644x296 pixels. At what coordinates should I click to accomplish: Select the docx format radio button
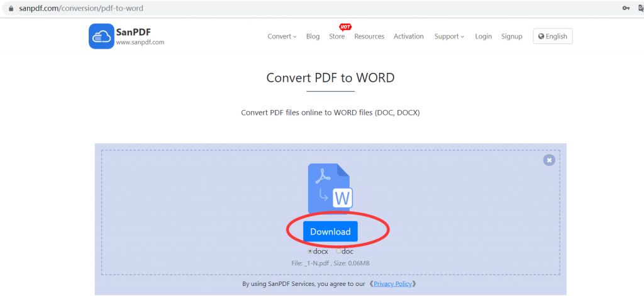click(x=310, y=251)
